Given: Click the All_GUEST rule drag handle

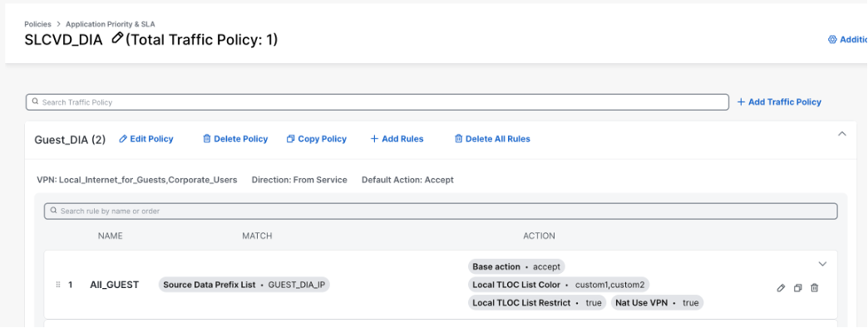Looking at the screenshot, I should [x=58, y=285].
